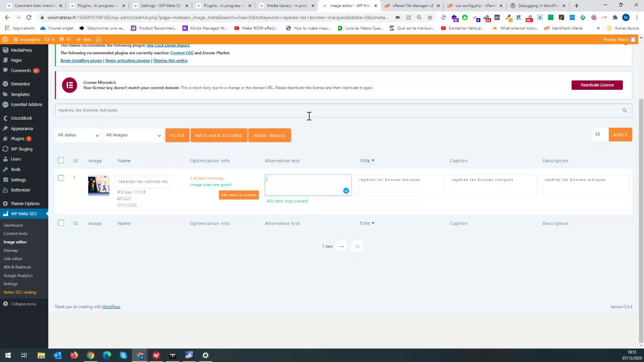The image size is (644, 362).
Task: Collapse the WordPress admin menu
Action: pyautogui.click(x=20, y=304)
